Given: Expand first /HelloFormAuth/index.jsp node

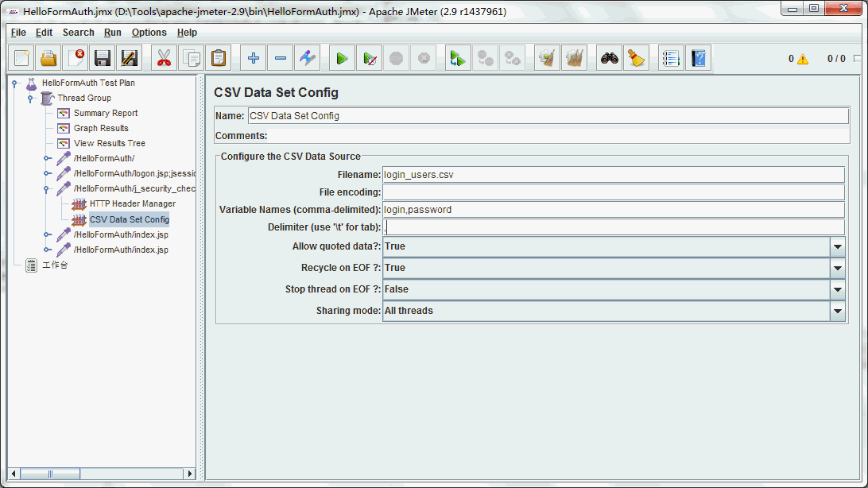Looking at the screenshot, I should pyautogui.click(x=47, y=234).
